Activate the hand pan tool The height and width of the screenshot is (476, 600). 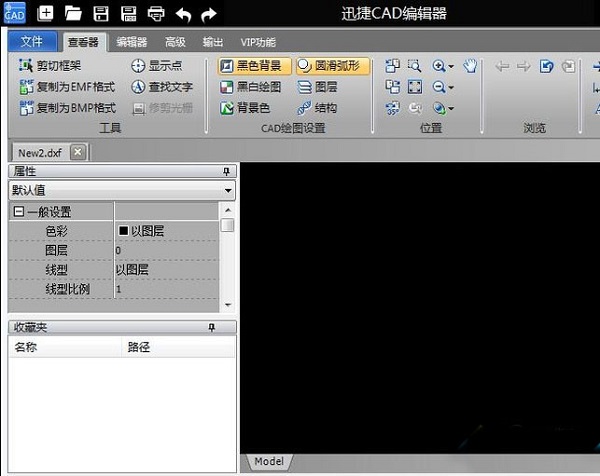[x=470, y=66]
